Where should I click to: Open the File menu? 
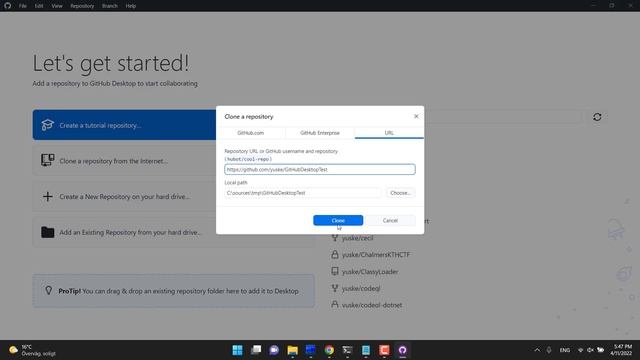tap(22, 6)
